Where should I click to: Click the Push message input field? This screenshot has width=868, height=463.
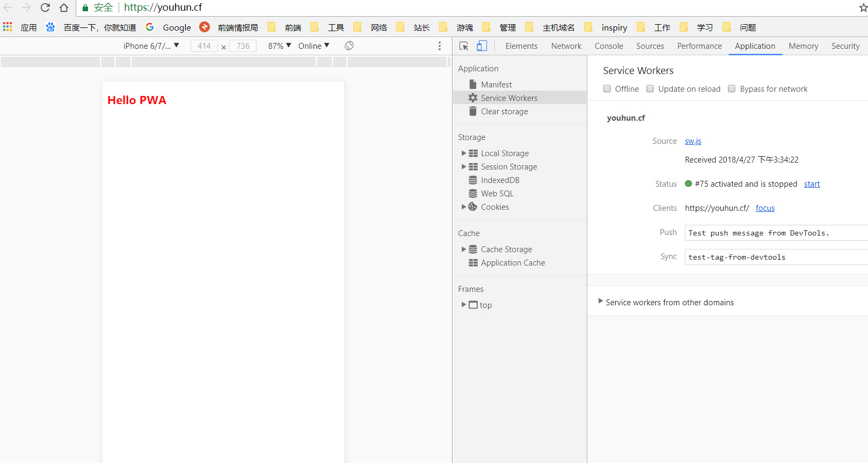(x=776, y=233)
